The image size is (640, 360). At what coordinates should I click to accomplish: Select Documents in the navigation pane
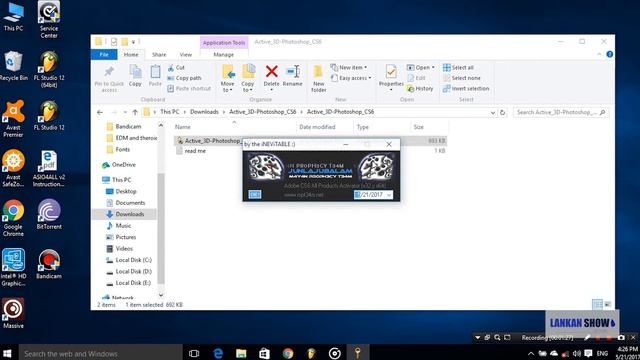[125, 202]
